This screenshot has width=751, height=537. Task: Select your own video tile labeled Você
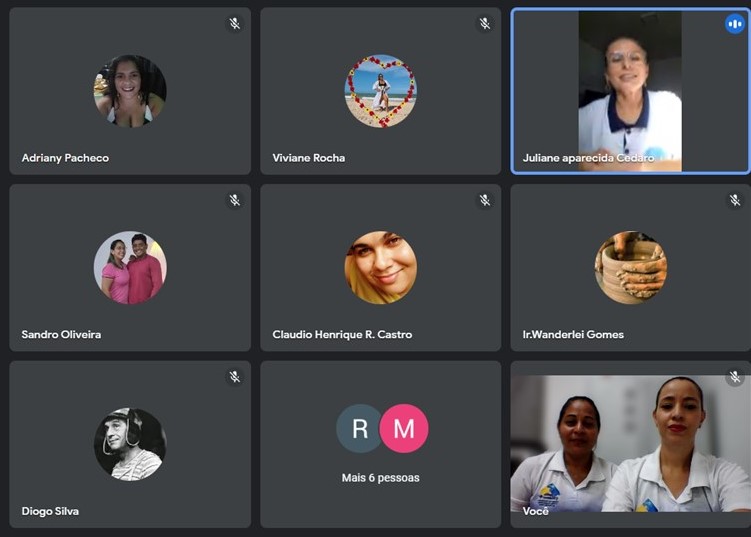pos(631,445)
